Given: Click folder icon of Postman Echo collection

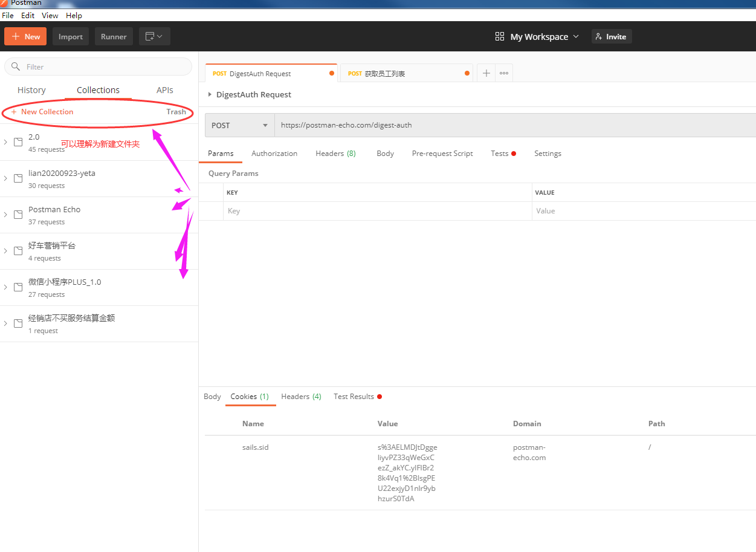Looking at the screenshot, I should coord(18,215).
